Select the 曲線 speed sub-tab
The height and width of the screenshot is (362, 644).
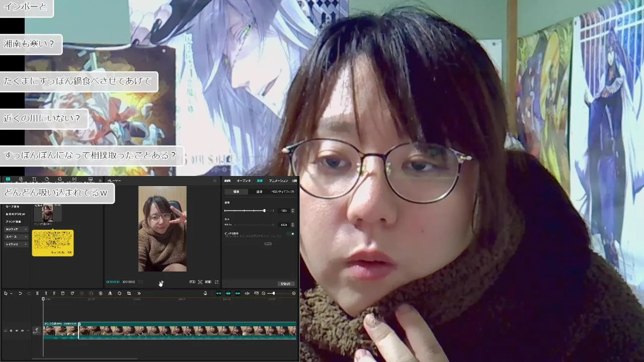pyautogui.click(x=259, y=192)
